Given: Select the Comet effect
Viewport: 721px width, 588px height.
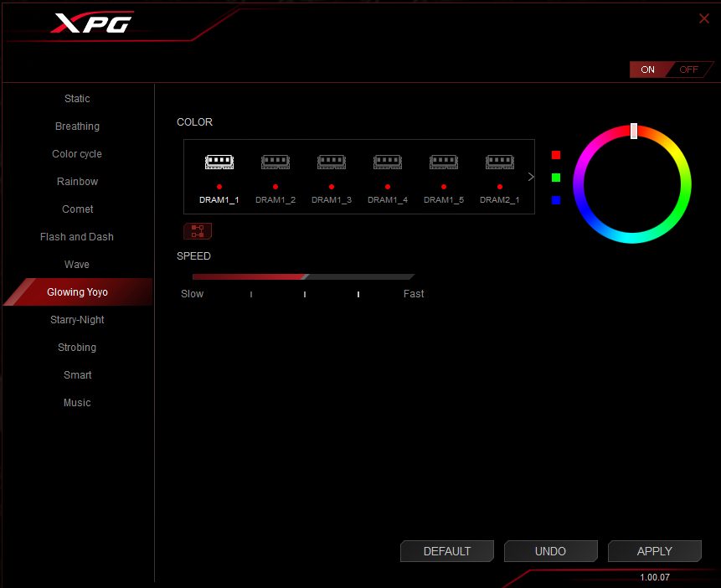Looking at the screenshot, I should 77,209.
